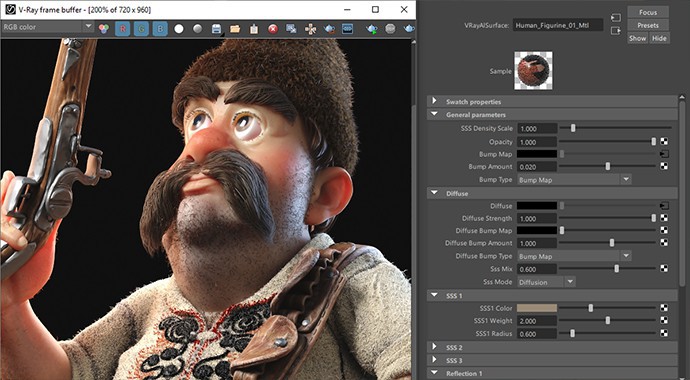Save the image with floppy disk icon
690x380 pixels.
216,29
